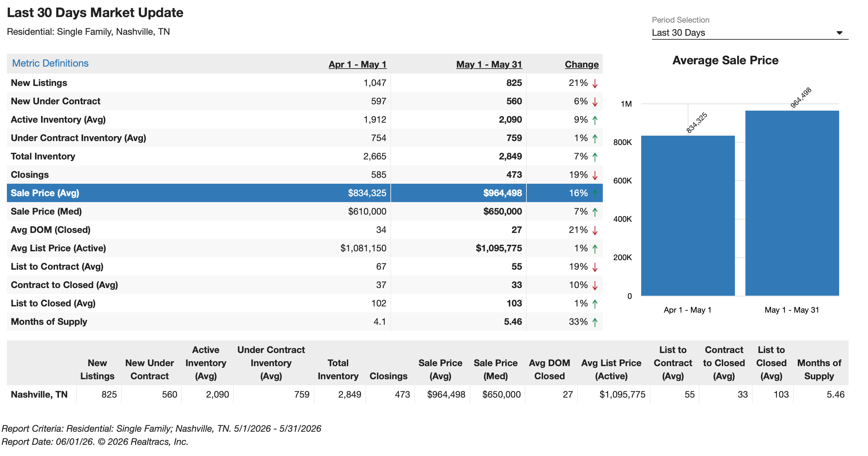
Task: Click the green up arrow for Active Inventory
Action: pyautogui.click(x=595, y=120)
